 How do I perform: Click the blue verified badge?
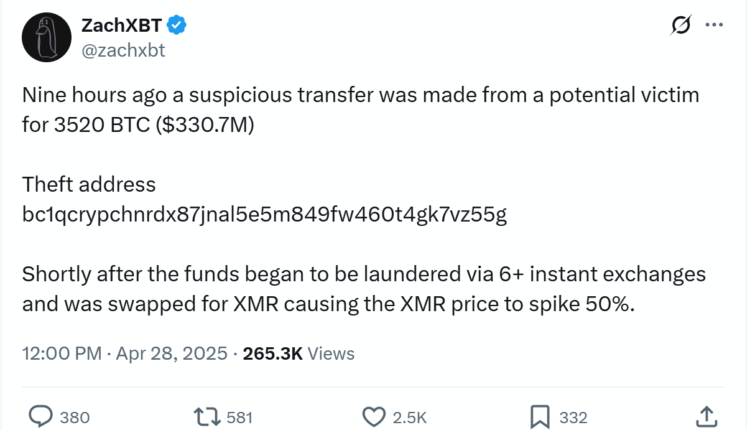coord(175,23)
